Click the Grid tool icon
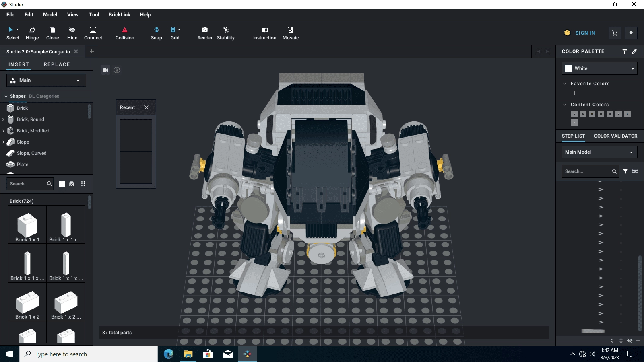The image size is (644, 362). click(x=173, y=30)
